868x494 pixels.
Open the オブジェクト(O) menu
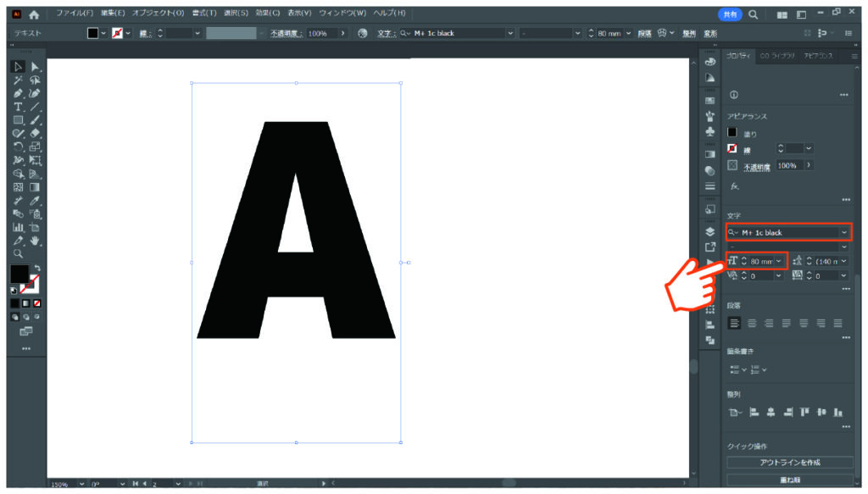click(158, 13)
